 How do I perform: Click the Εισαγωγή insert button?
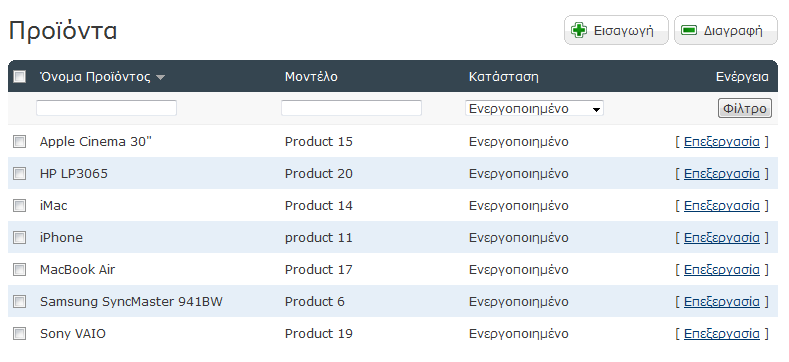point(616,30)
